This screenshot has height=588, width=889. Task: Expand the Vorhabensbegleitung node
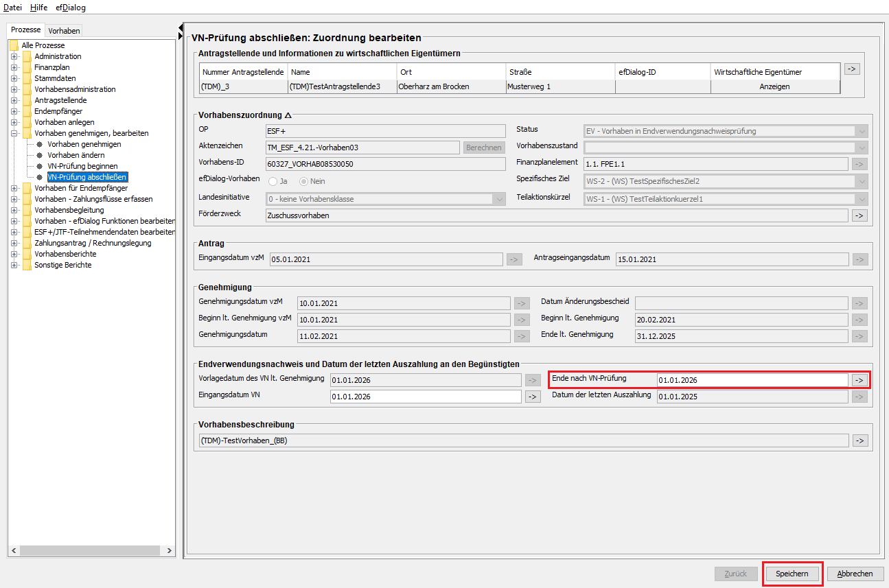(14, 210)
